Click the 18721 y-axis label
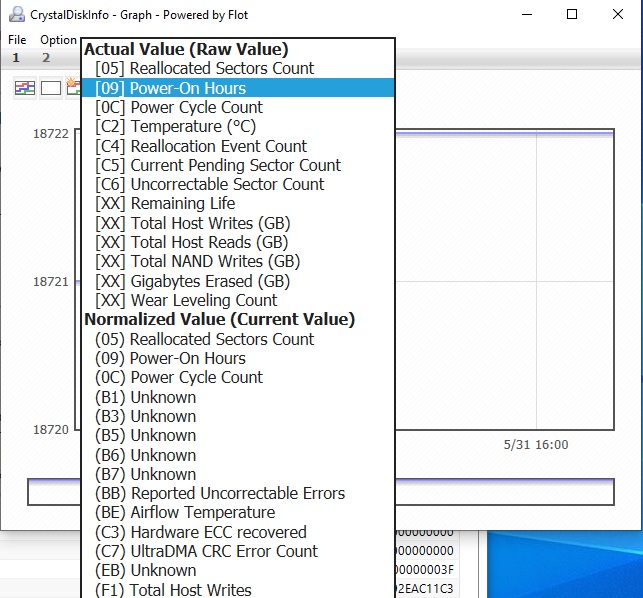The width and height of the screenshot is (643, 598). click(51, 282)
